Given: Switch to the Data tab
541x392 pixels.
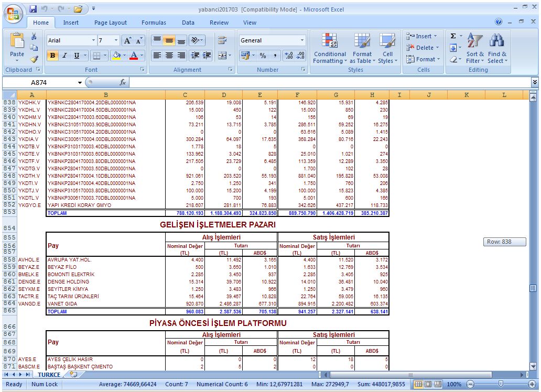Looking at the screenshot, I should pyautogui.click(x=188, y=23).
